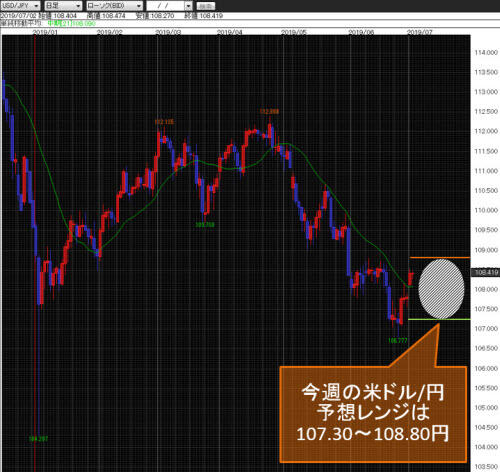The height and width of the screenshot is (472, 500).
Task: Click the 2019/04 date axis label
Action: (230, 32)
